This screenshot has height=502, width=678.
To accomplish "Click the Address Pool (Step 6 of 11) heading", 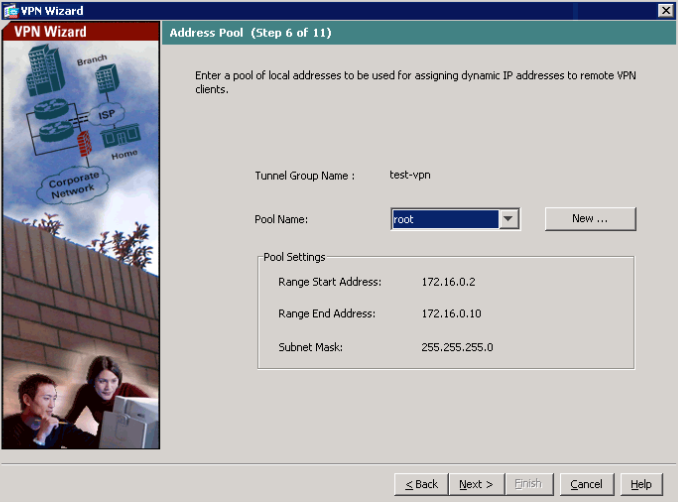I will tap(250, 33).
